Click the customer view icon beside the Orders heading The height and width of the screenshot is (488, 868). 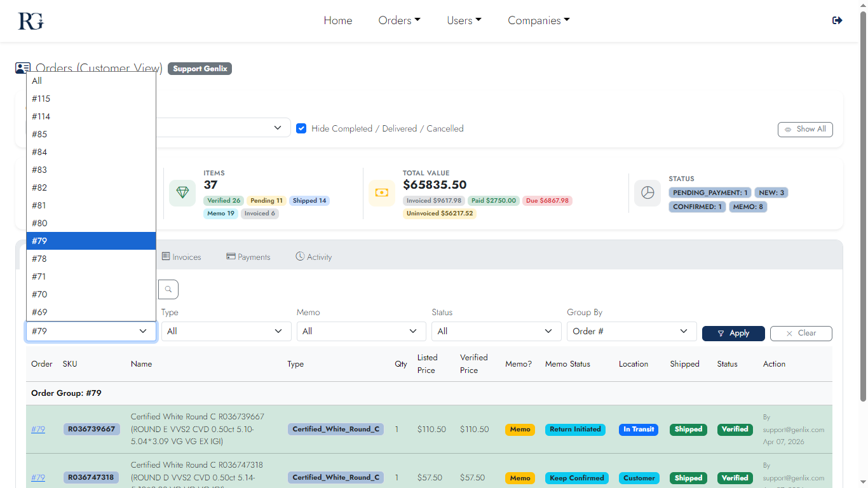tap(23, 67)
